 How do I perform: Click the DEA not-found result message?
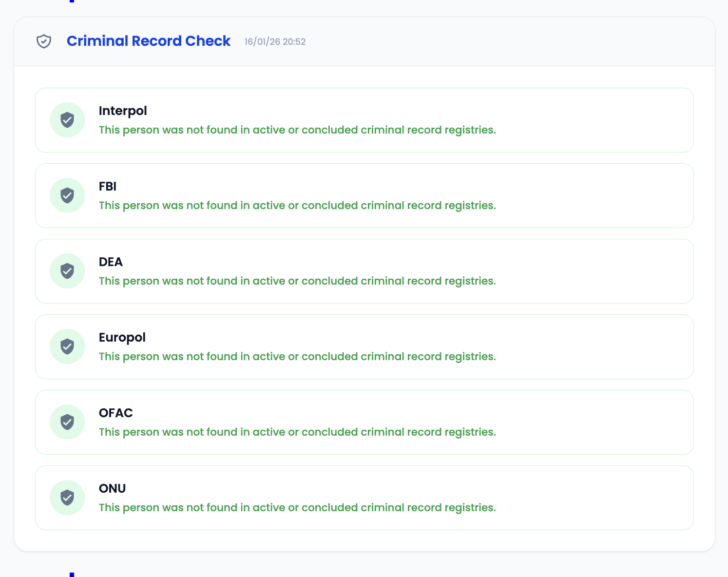(297, 281)
